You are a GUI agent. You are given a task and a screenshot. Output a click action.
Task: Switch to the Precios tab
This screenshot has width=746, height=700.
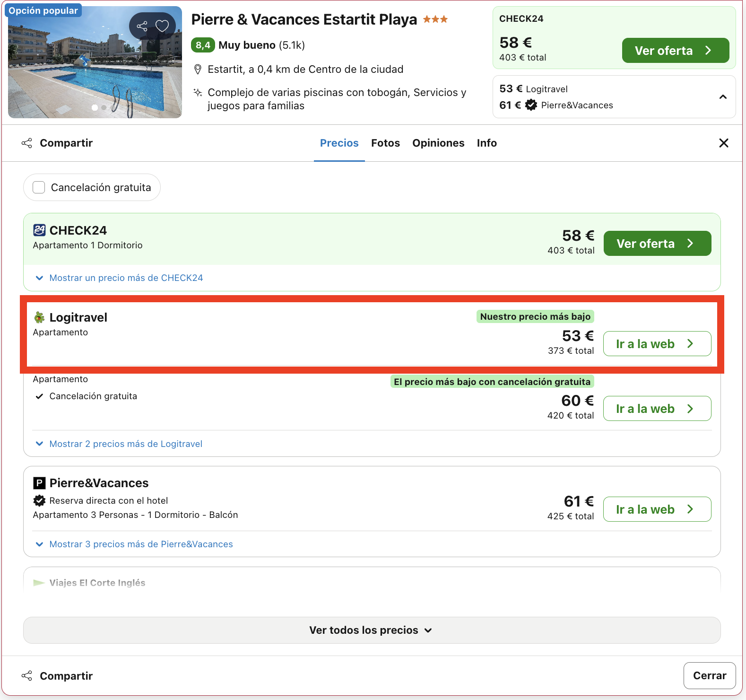(x=339, y=143)
